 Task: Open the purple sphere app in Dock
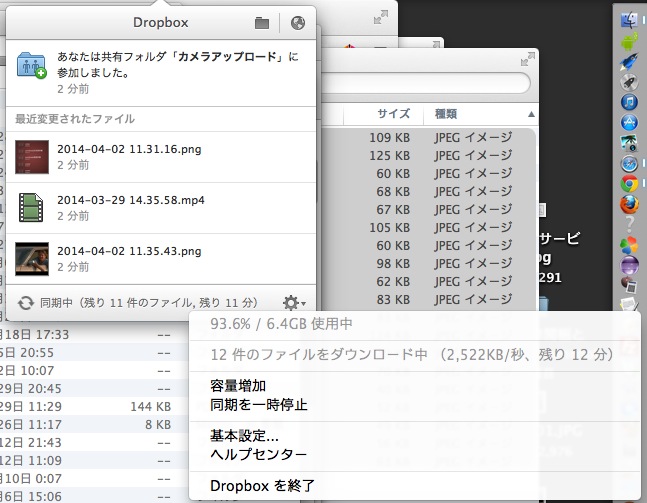629,265
